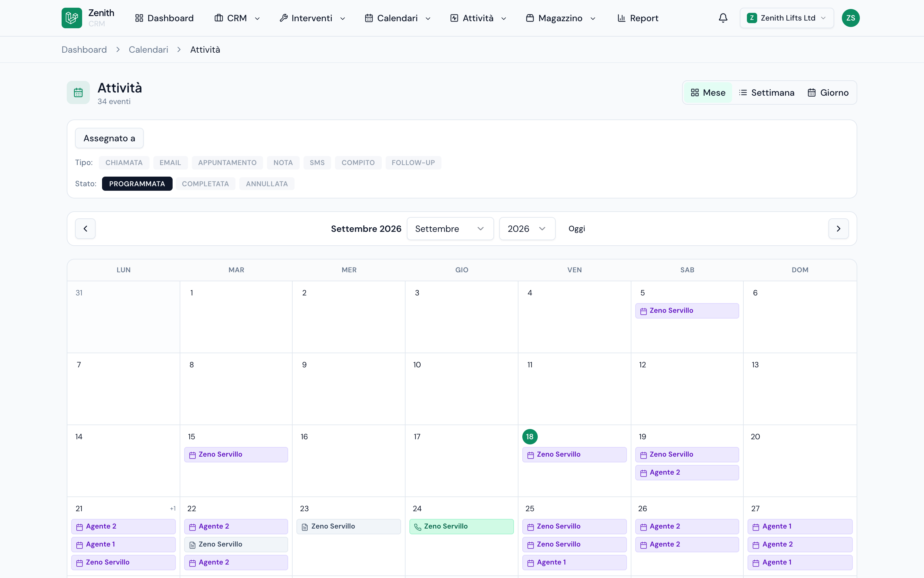Enable ANNULLATA status filter

267,184
